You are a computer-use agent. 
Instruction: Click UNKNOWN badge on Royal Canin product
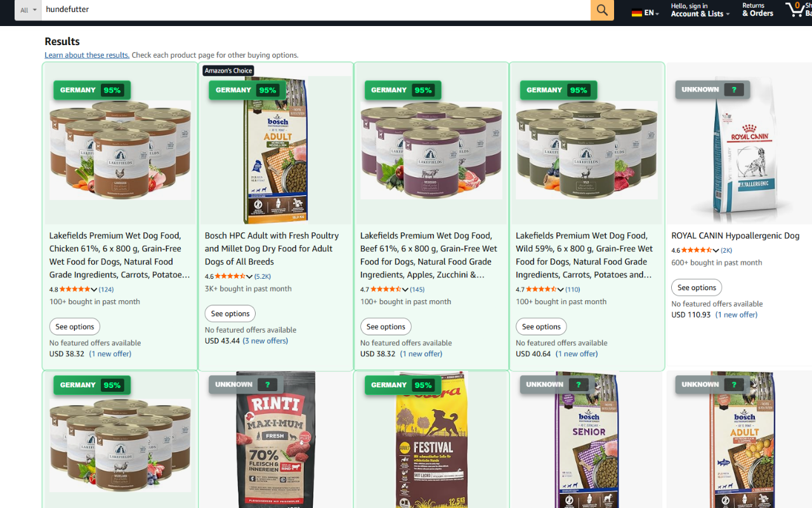click(713, 90)
